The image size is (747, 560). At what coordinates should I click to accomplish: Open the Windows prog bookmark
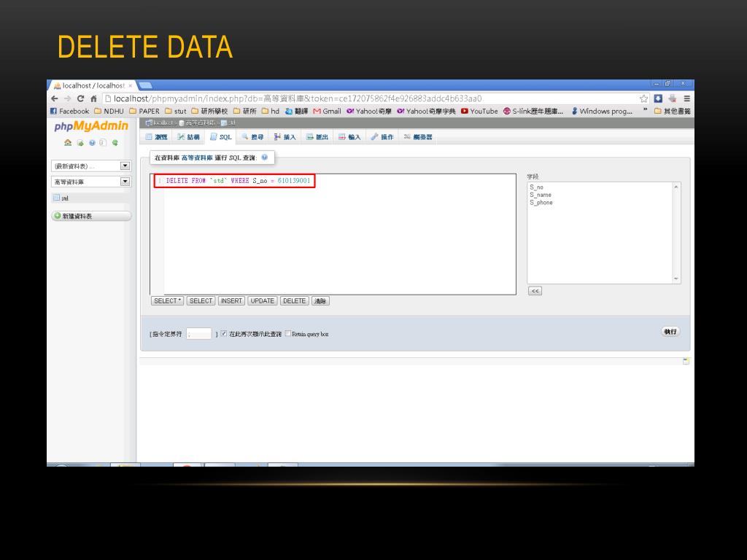coord(602,111)
